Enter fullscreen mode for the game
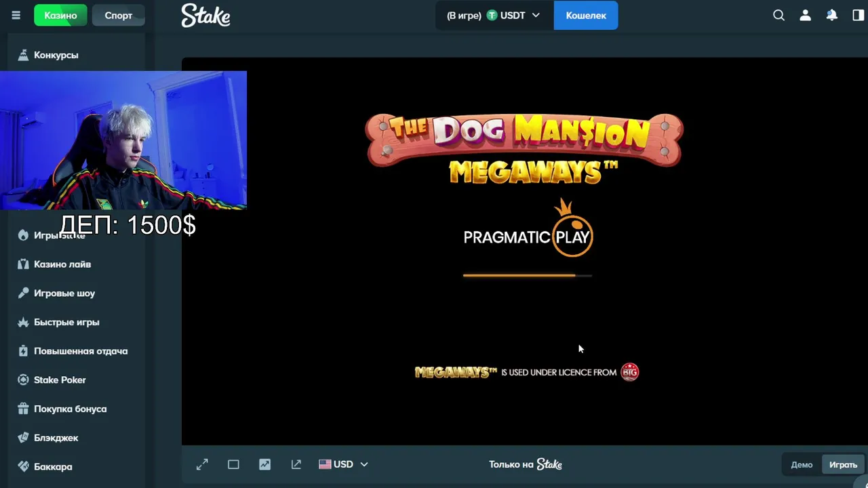The height and width of the screenshot is (488, 868). (x=202, y=464)
